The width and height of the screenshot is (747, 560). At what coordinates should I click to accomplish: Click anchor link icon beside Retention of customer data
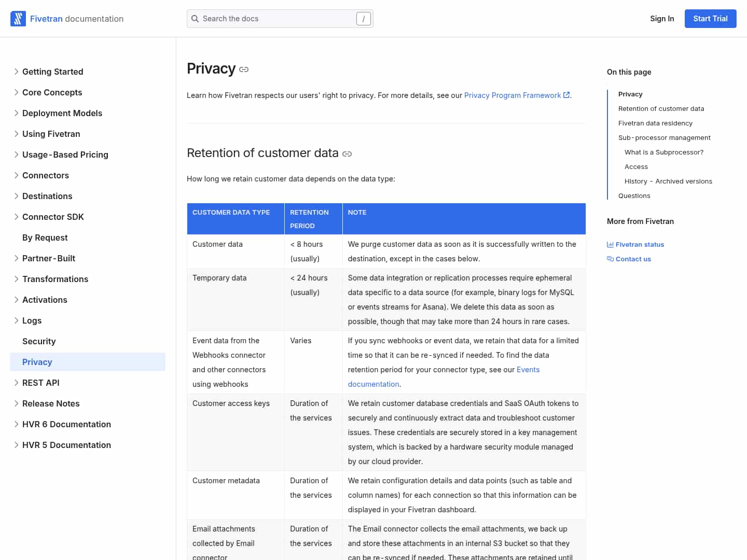pyautogui.click(x=347, y=154)
